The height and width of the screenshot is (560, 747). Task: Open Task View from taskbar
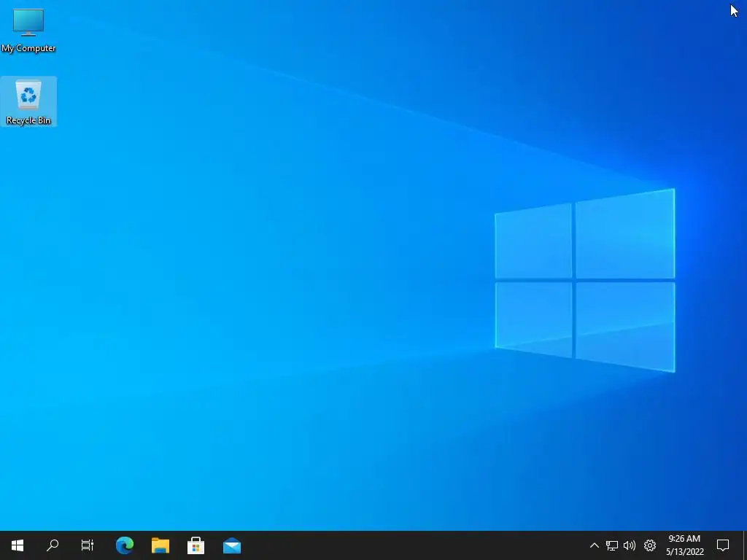pos(88,545)
